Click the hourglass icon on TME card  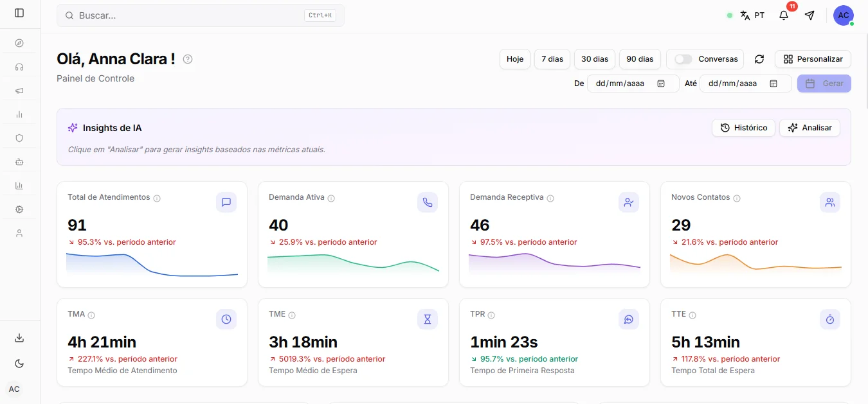click(428, 319)
